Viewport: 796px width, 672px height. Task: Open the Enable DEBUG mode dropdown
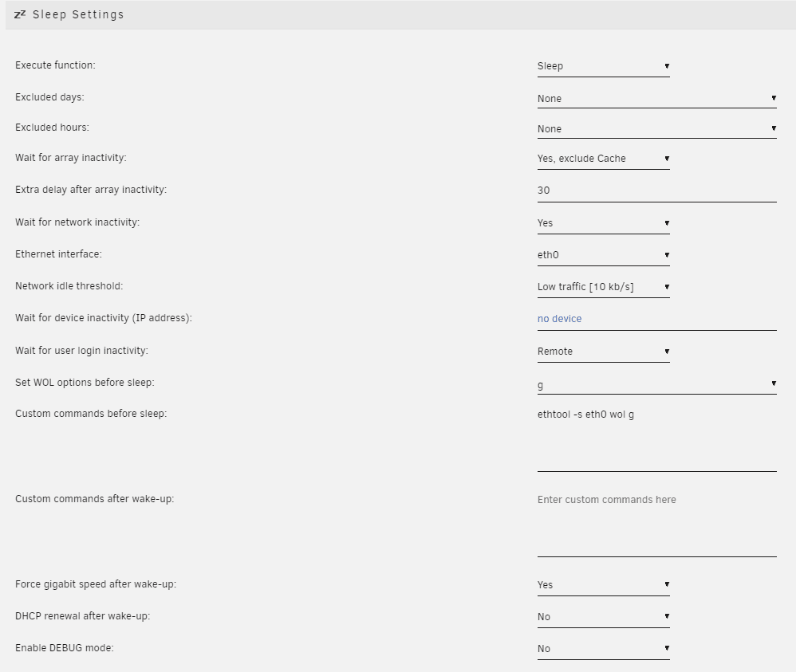(x=604, y=649)
